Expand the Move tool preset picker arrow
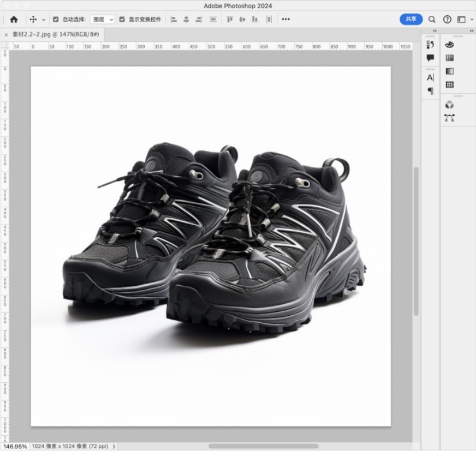Image resolution: width=476 pixels, height=451 pixels. (44, 20)
